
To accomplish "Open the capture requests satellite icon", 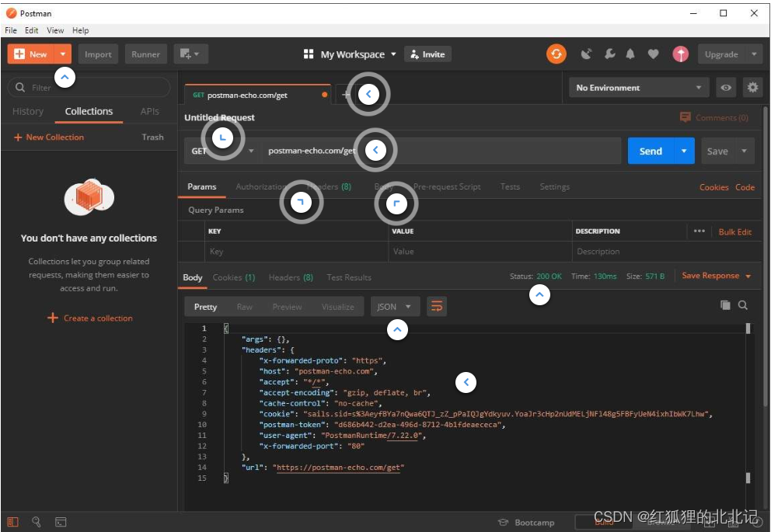I will pyautogui.click(x=586, y=54).
